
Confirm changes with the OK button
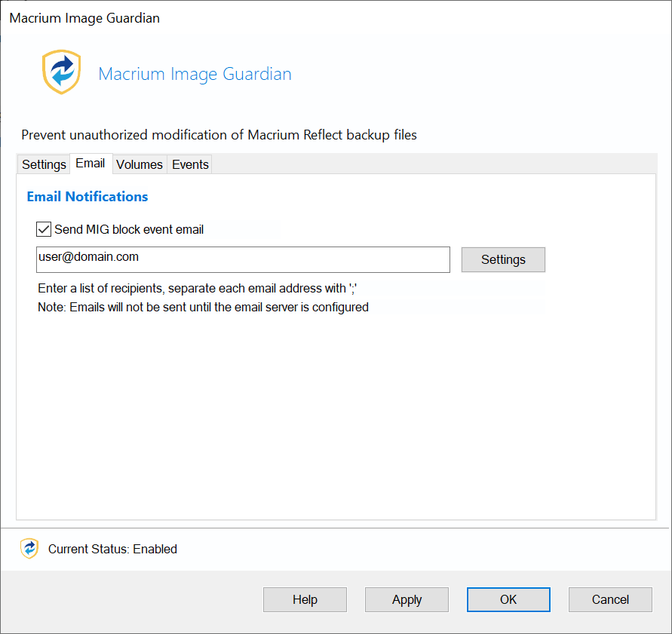(x=508, y=599)
